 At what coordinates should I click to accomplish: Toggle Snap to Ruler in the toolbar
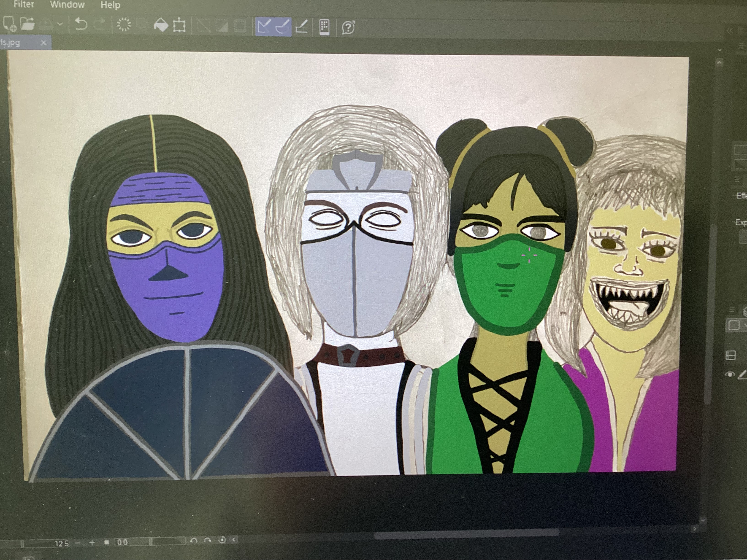coord(264,26)
